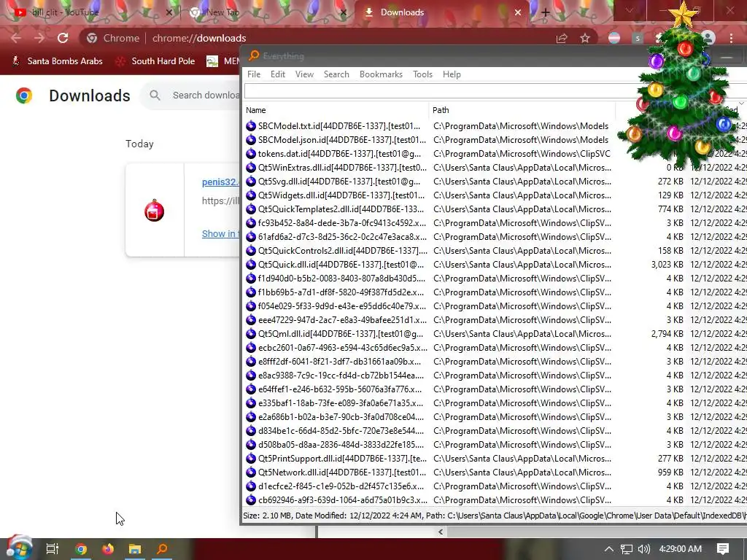Click icon of f1d940d0-b5b2 file
This screenshot has width=747, height=560.
click(x=251, y=279)
